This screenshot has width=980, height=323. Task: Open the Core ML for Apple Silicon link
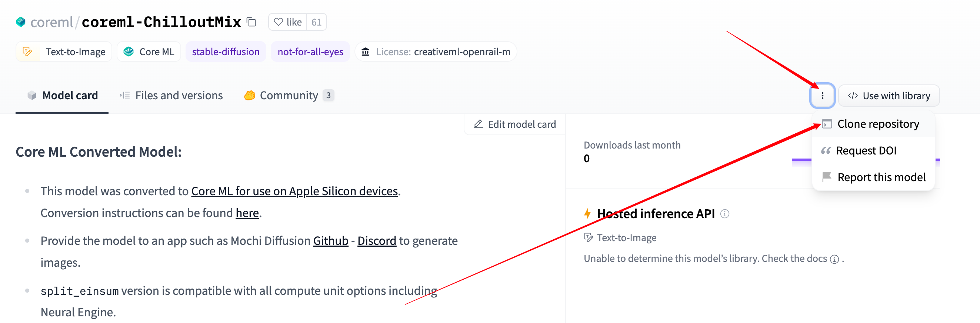(294, 191)
